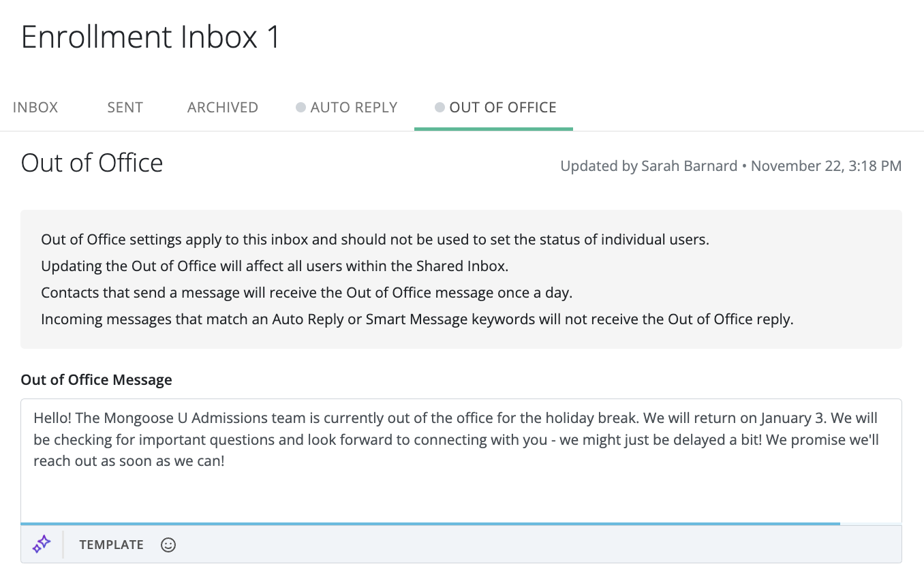Viewport: 924px width, 579px height.
Task: Open the Sent tab
Action: 125,108
